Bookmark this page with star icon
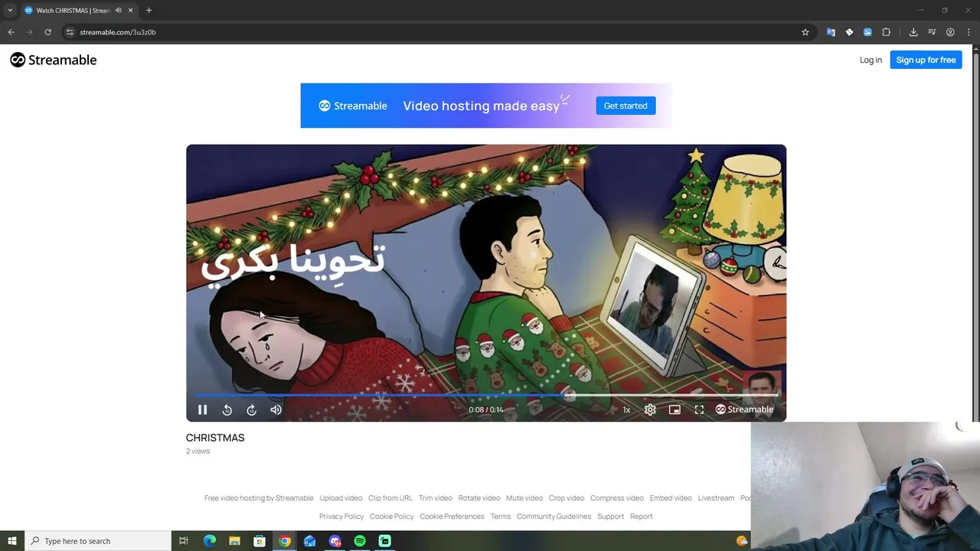 805,32
